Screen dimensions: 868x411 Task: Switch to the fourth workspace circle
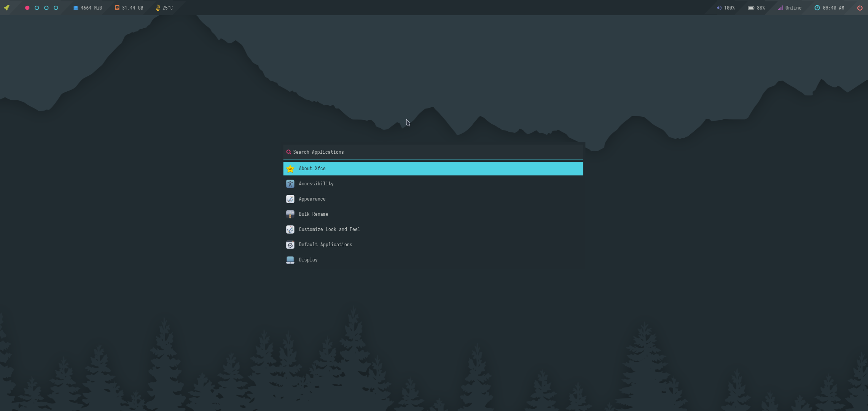click(56, 8)
